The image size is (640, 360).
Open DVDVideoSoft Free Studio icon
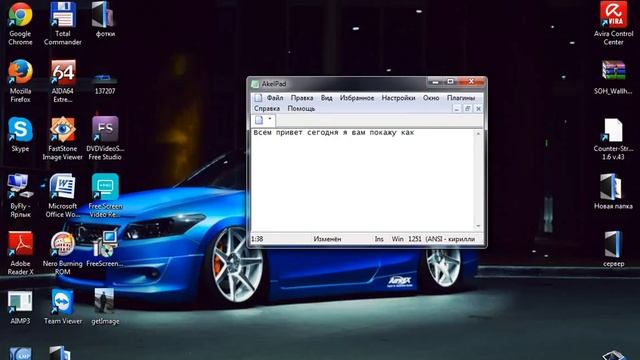[x=105, y=130]
